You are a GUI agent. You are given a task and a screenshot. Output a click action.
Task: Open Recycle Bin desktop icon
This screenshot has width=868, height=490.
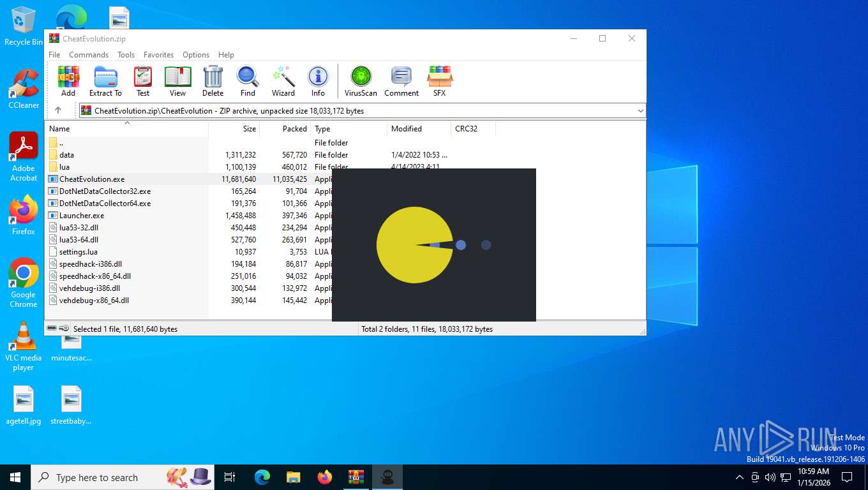[24, 27]
